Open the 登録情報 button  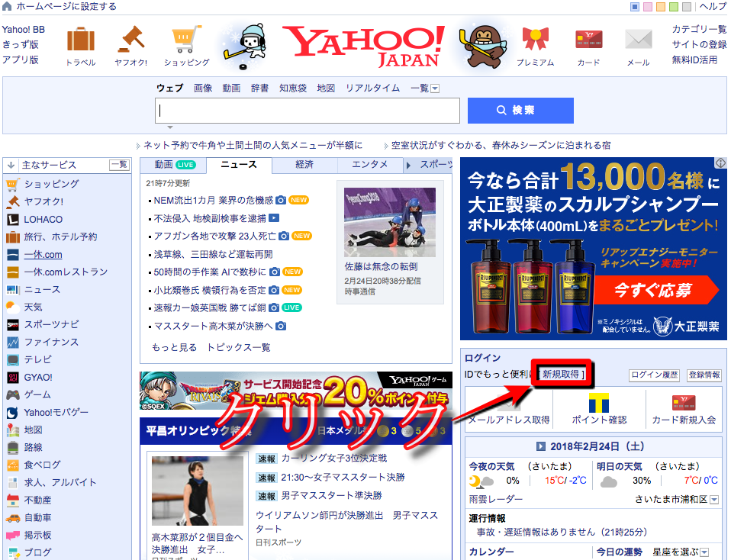[x=704, y=375]
